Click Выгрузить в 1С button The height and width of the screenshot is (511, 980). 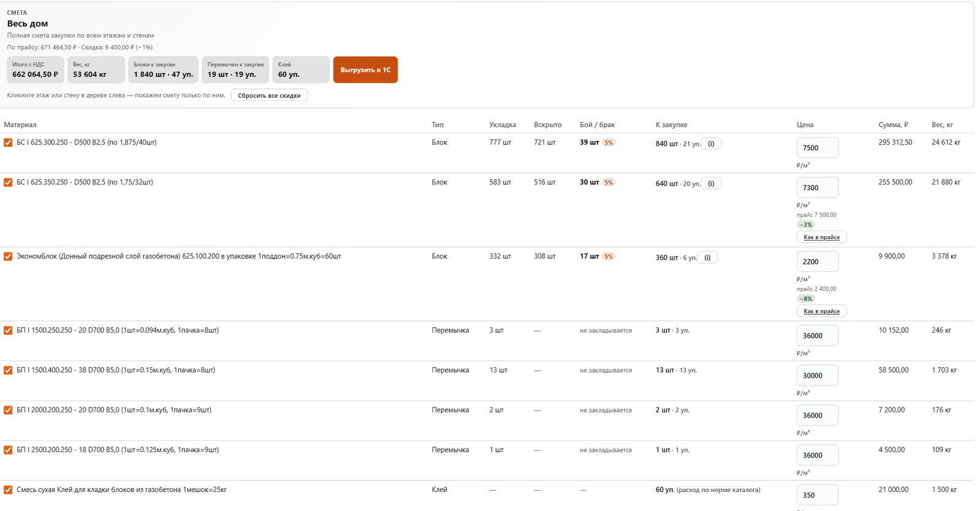365,70
